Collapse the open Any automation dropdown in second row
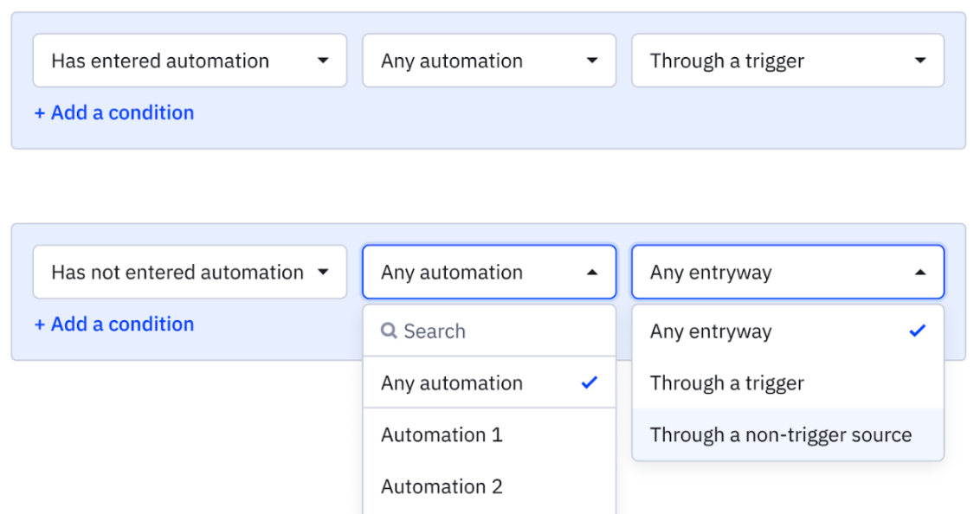 click(591, 273)
